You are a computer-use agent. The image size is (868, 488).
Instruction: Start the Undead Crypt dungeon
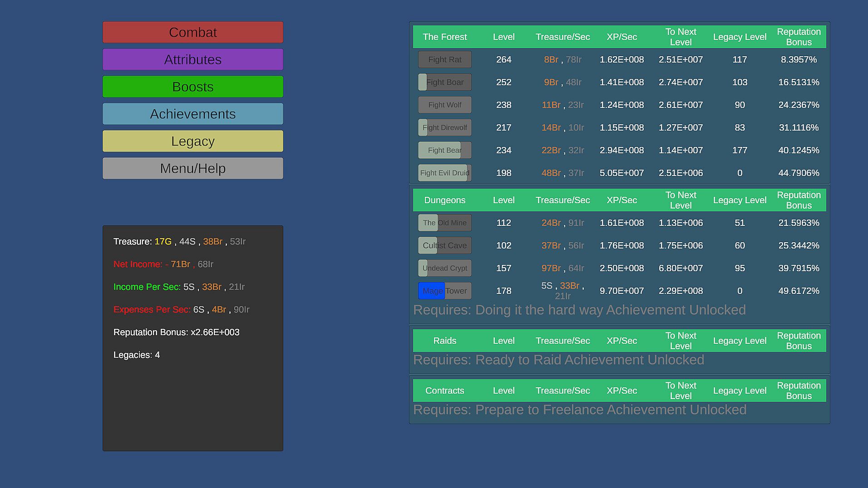click(444, 268)
